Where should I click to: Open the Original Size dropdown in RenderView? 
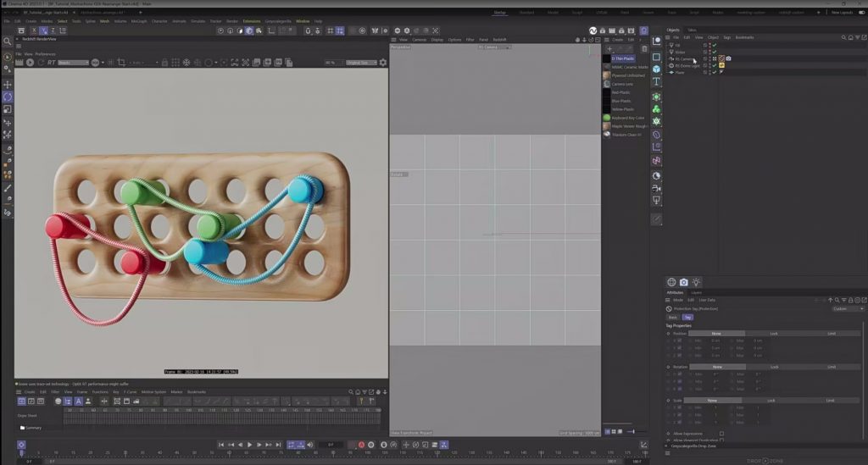pos(361,63)
